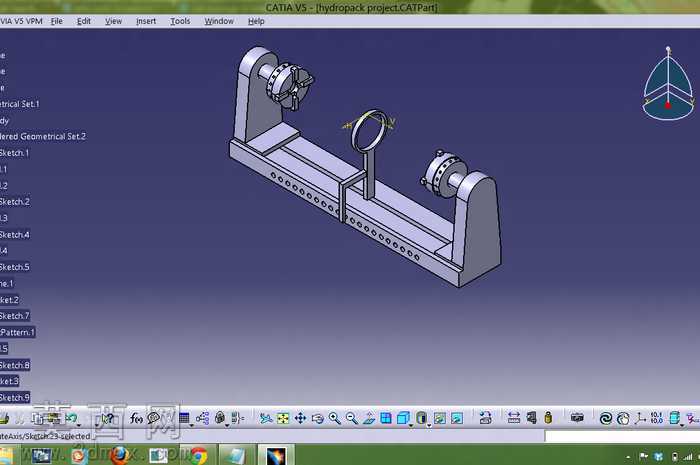Click the Measure Between icon
The width and height of the screenshot is (700, 465).
(x=514, y=418)
